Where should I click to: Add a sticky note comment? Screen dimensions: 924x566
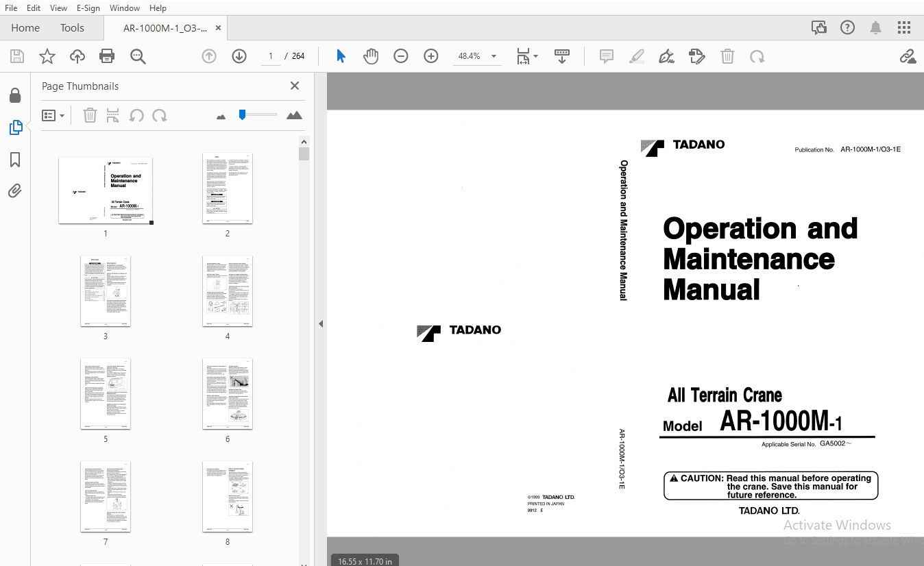[607, 56]
